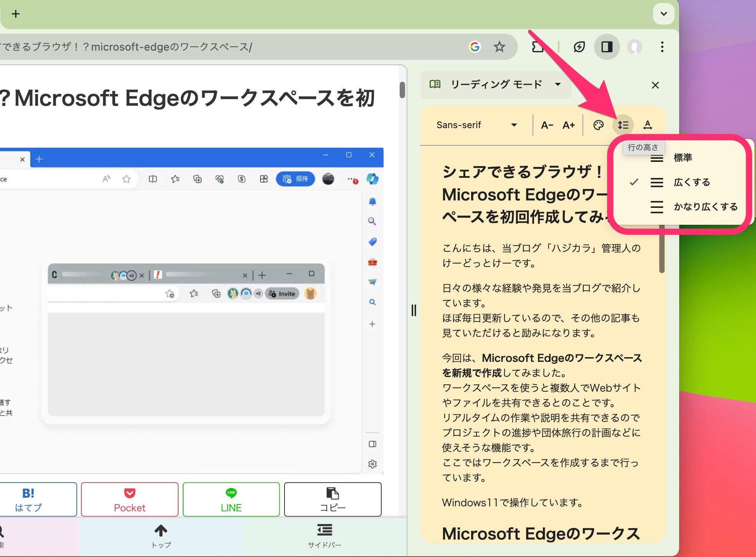Click the 招待 invite button in Edge screenshot

click(x=295, y=179)
